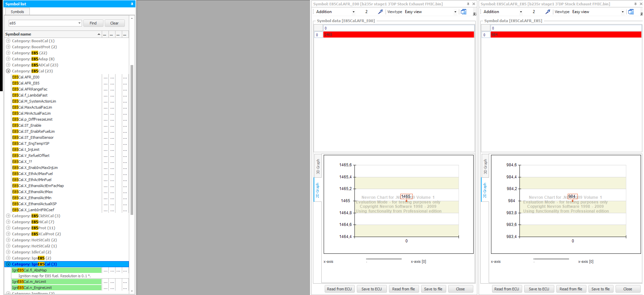Select symbol IgnE85Cal.fi_AbsMap
The height and width of the screenshot is (295, 644).
coord(57,270)
